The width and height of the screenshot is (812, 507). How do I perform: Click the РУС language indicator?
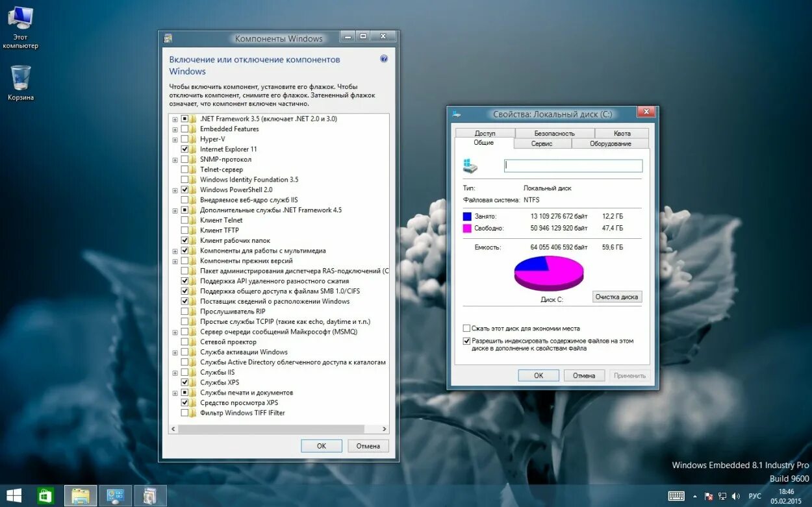(755, 496)
